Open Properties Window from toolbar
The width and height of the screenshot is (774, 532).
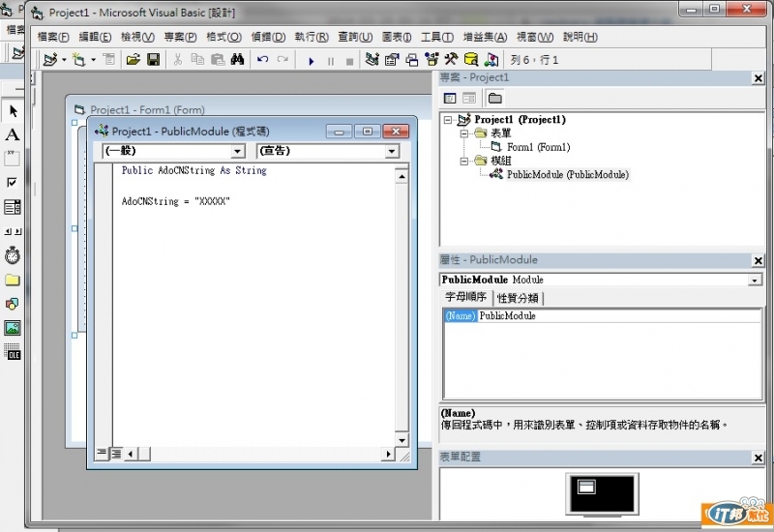tap(392, 60)
